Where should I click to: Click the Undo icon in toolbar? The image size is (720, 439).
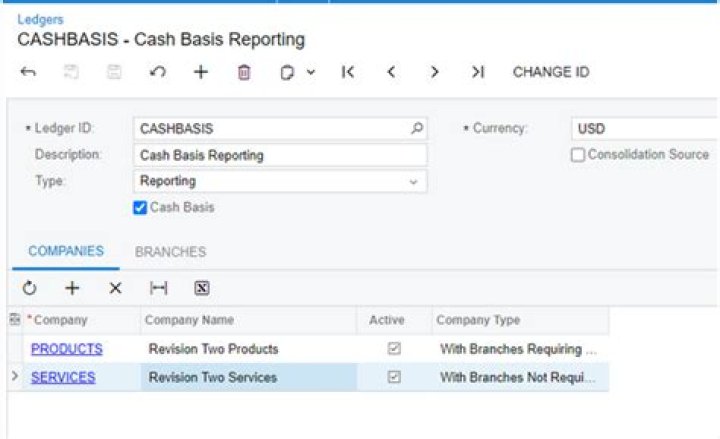[157, 72]
